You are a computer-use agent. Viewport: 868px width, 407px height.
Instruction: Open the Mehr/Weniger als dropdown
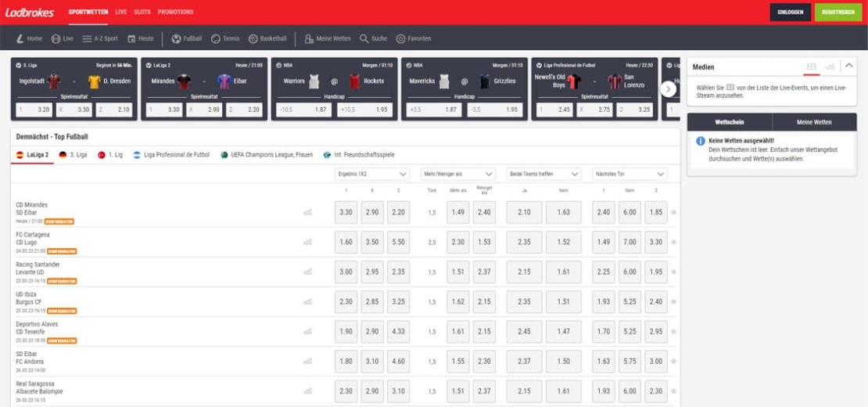pos(457,174)
